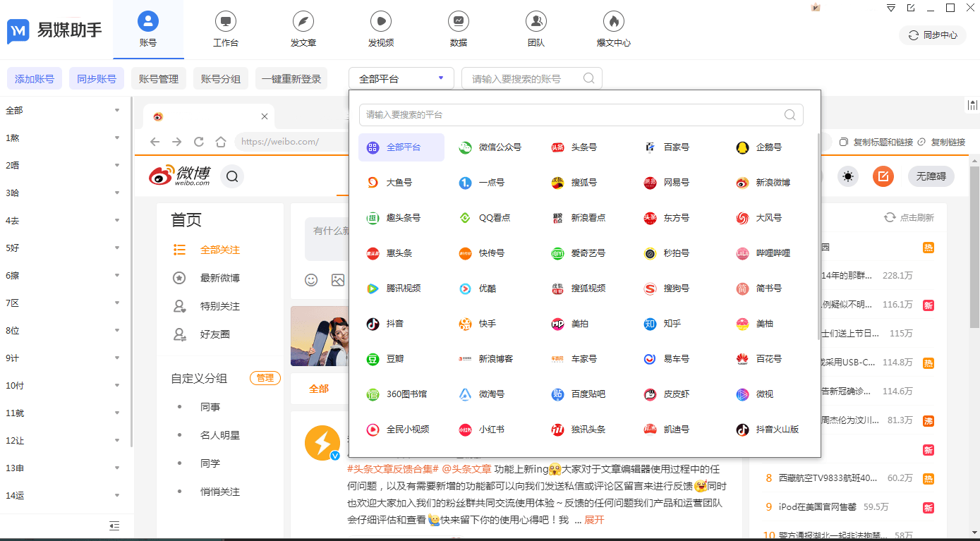Toggle the 无障碍 accessibility mode
Screen dimensions: 980x541
(931, 177)
